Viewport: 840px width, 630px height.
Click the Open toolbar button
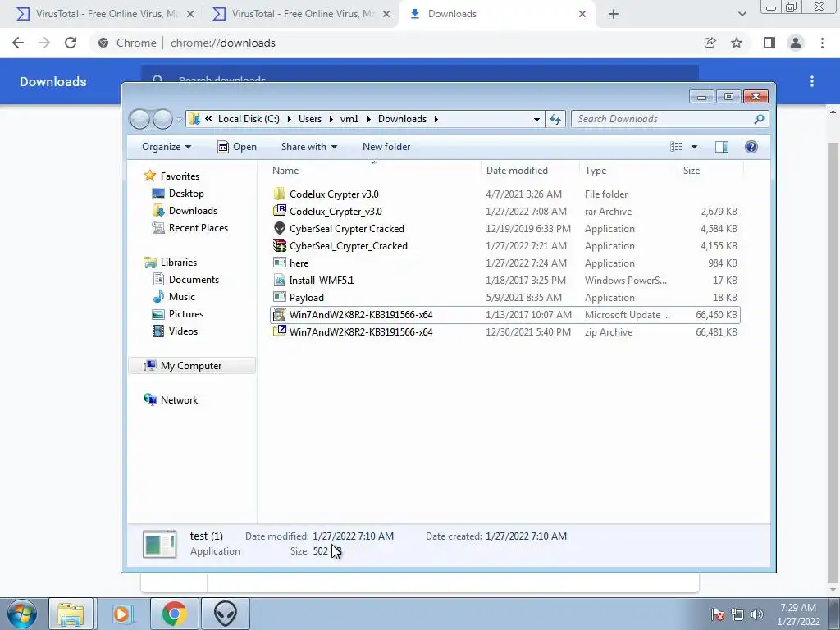[x=237, y=147]
